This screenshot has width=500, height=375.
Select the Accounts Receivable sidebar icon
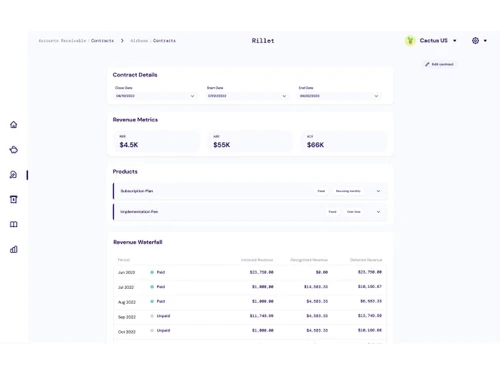click(13, 175)
